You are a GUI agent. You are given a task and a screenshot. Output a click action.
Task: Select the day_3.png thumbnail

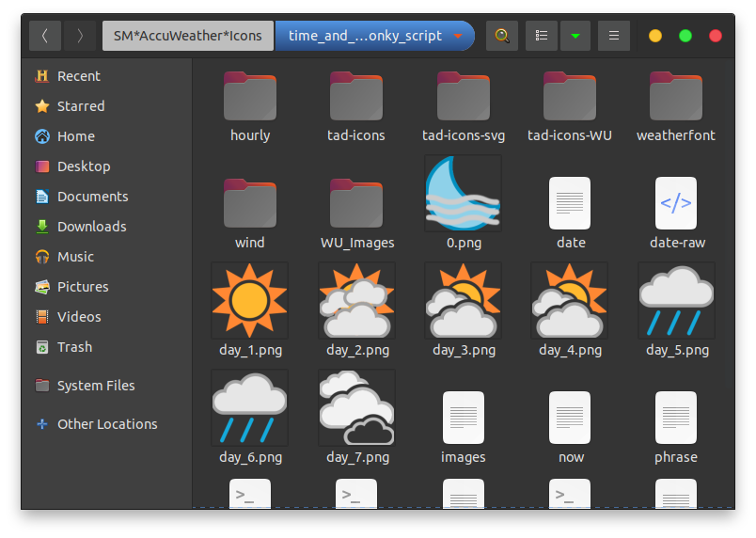(x=463, y=300)
